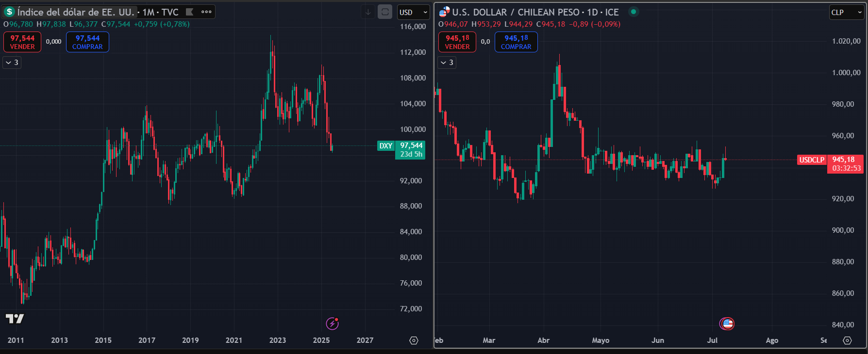Expand the indicators legend on USDCLP chart
The image size is (868, 354).
point(447,63)
